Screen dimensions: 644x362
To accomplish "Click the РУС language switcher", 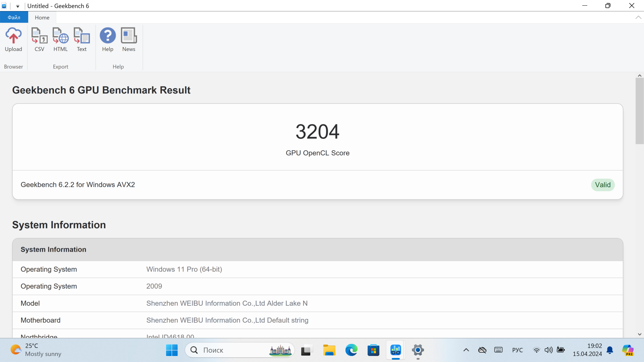I will point(517,350).
